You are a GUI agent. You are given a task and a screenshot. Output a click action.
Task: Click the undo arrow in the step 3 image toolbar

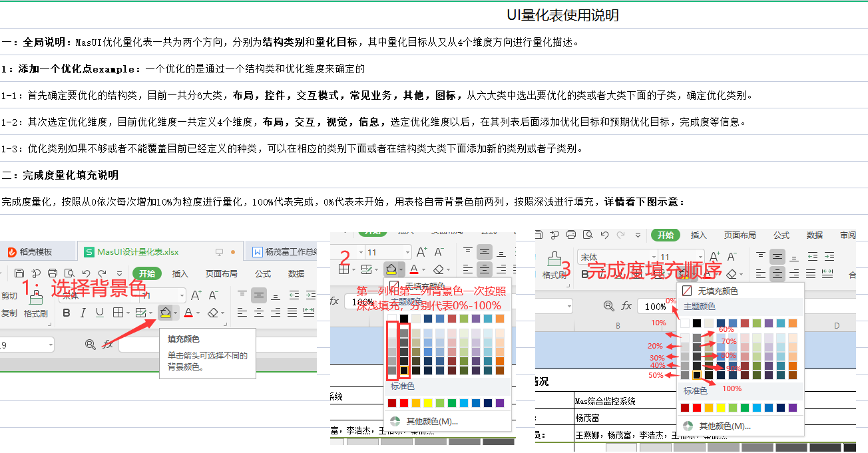point(604,235)
